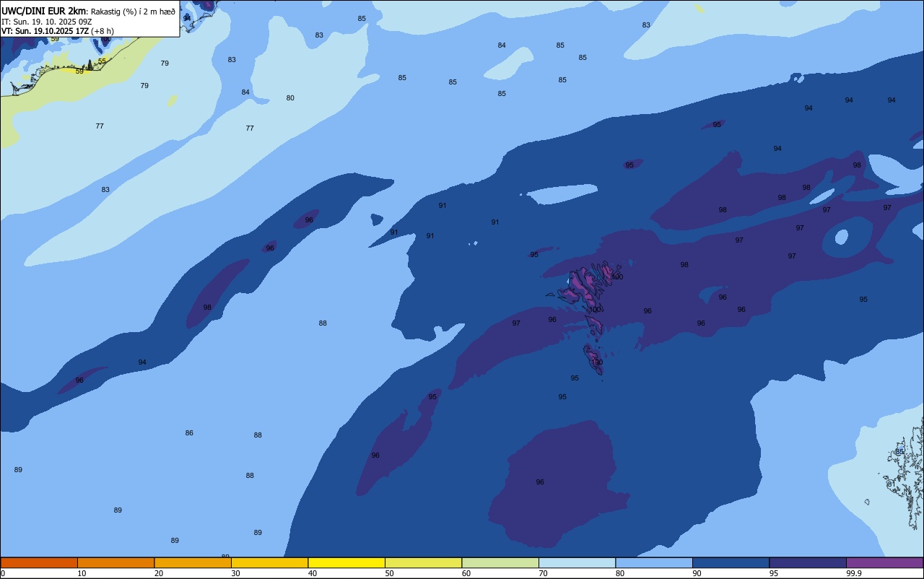Click the 'Rakastig (%) í 2 m hæð' label
This screenshot has height=579, width=924.
(x=133, y=12)
